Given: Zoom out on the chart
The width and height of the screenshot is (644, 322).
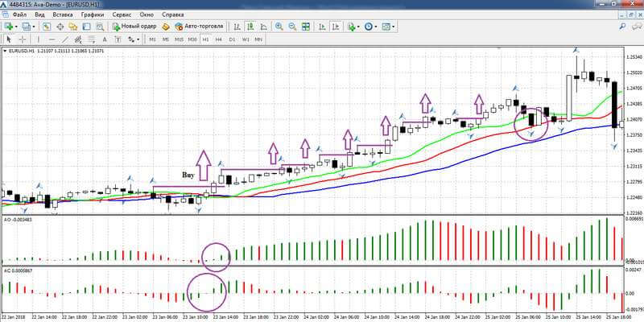Looking at the screenshot, I should click(292, 27).
